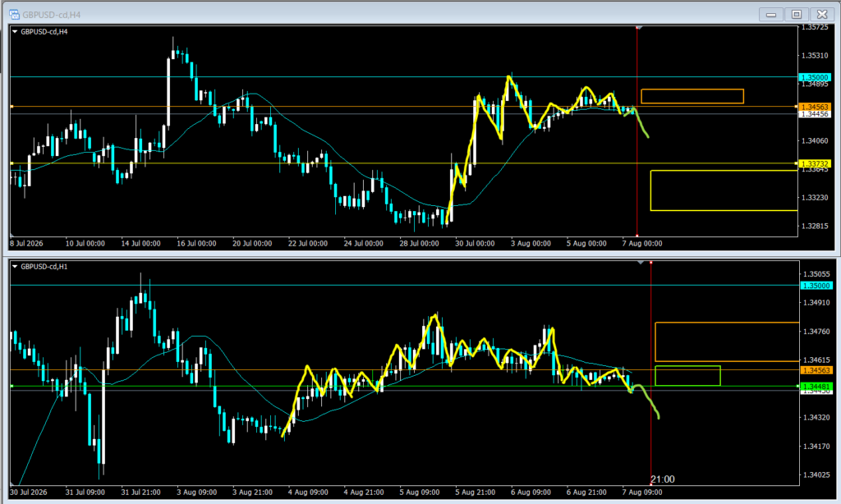This screenshot has width=841, height=504.
Task: Click the 1.34615 value on the H1 price scale
Action: tap(816, 360)
